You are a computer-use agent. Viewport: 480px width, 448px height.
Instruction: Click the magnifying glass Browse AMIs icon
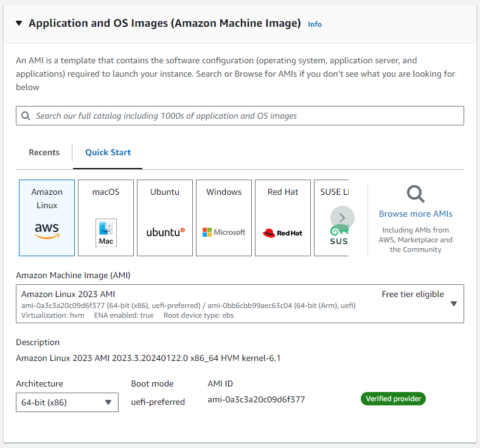click(x=416, y=195)
